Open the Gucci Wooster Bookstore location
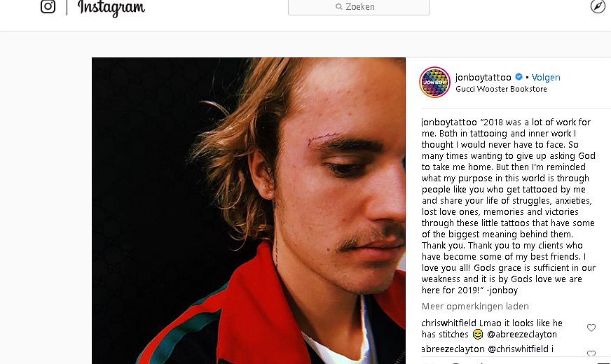Viewport: 611px width, 364px height. [501, 89]
